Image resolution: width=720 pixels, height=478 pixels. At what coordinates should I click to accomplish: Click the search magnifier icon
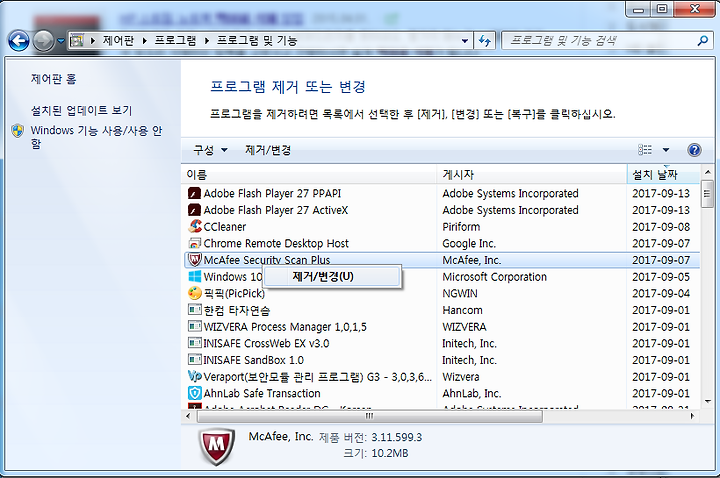click(703, 41)
